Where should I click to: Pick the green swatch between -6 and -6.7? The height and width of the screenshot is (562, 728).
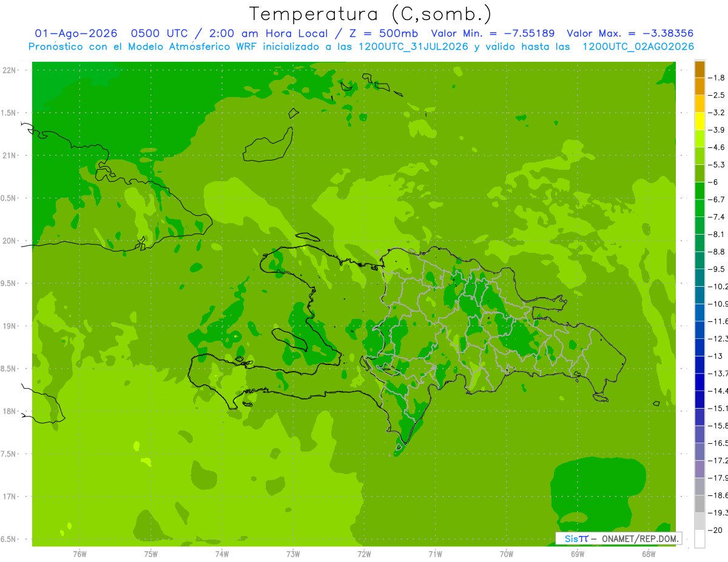(699, 191)
